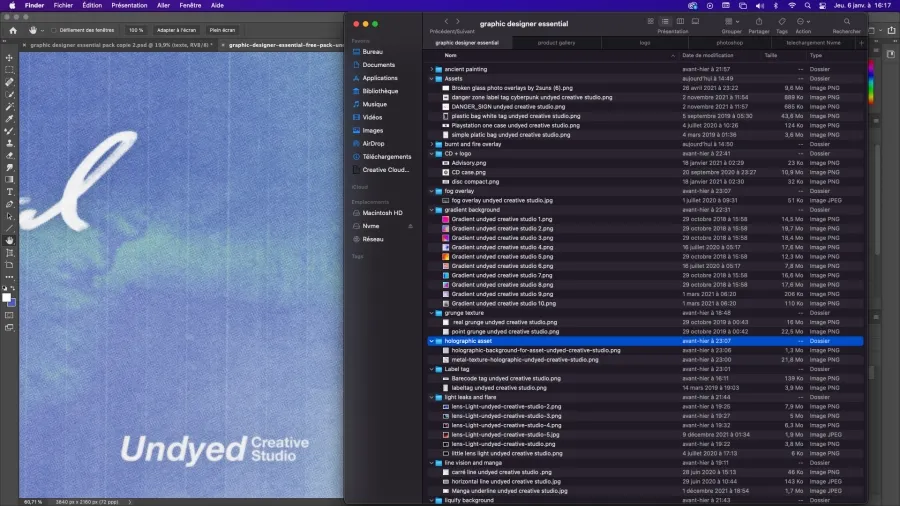Viewport: 900px width, 506px height.
Task: Click the Finder search magnifier icon
Action: pyautogui.click(x=845, y=21)
